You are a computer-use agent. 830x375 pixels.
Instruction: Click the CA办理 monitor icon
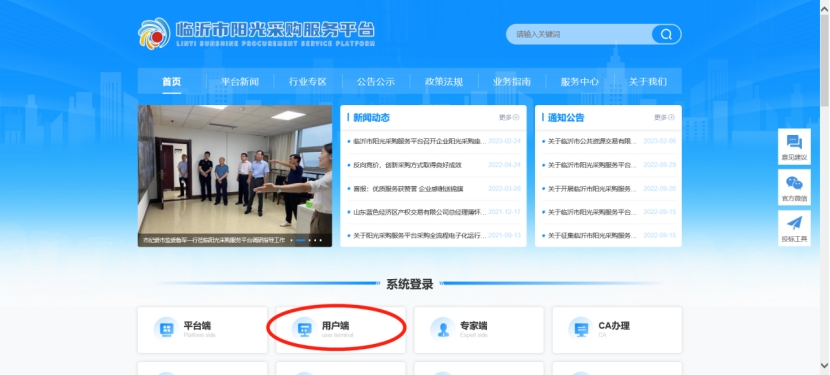tap(581, 329)
